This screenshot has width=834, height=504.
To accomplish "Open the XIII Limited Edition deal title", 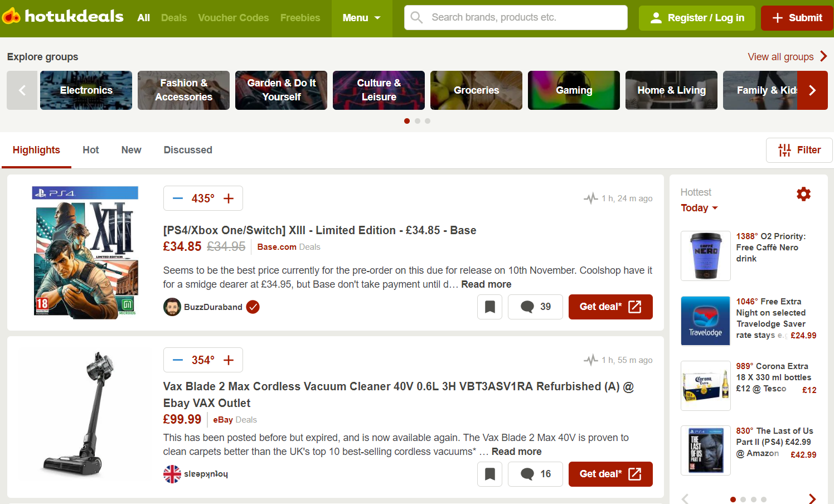I will [x=319, y=230].
